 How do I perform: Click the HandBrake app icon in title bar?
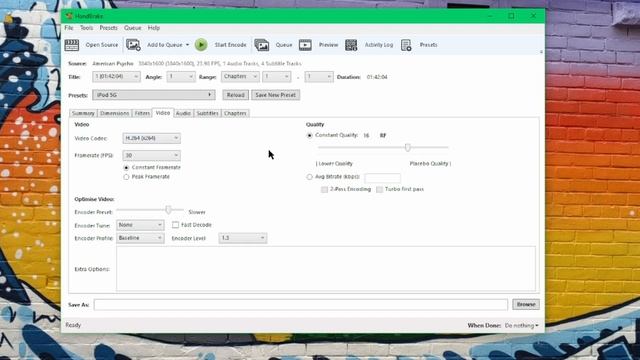point(69,16)
